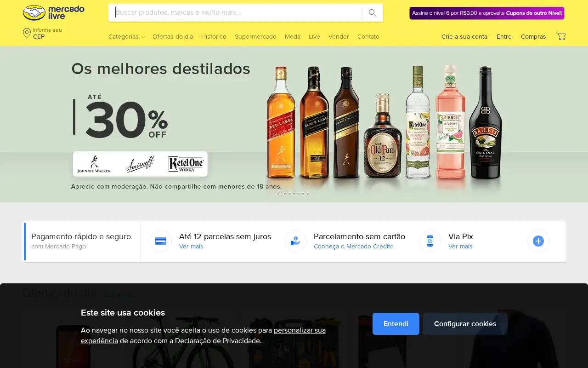Click Informe seu CEP text
This screenshot has height=368, width=588.
point(47,34)
